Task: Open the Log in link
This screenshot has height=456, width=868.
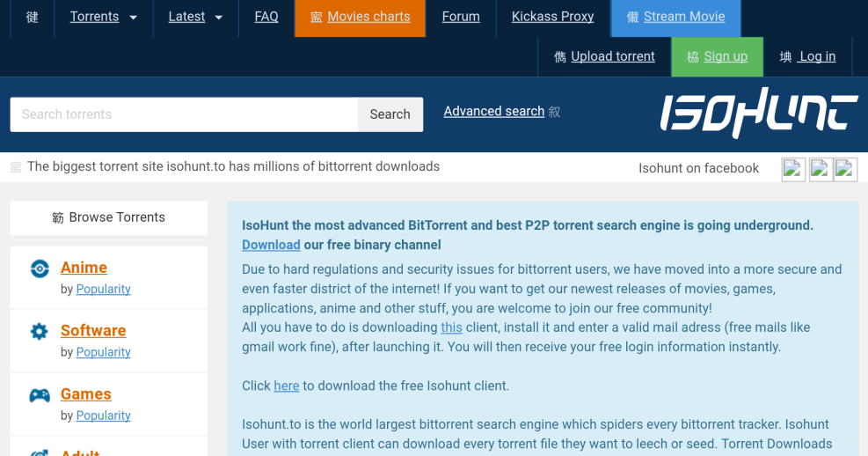Action: (x=816, y=56)
